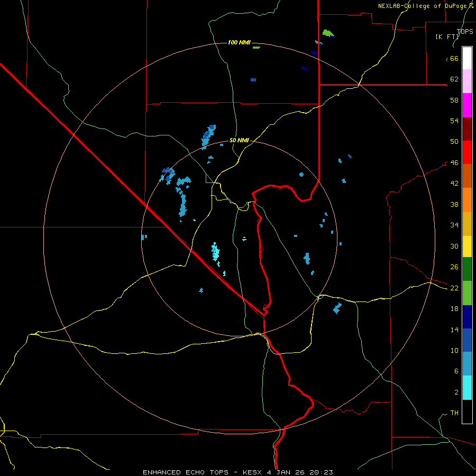Click the legend value '42'

click(454, 184)
